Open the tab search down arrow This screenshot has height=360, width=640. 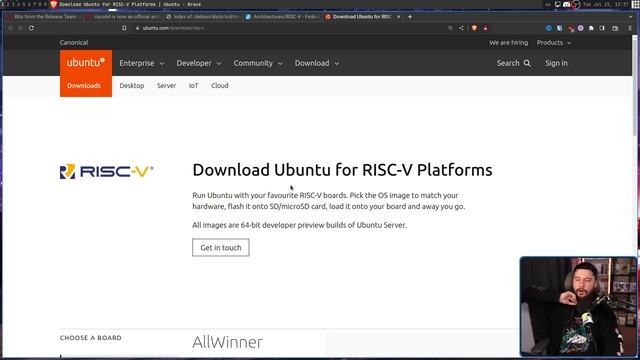point(630,17)
